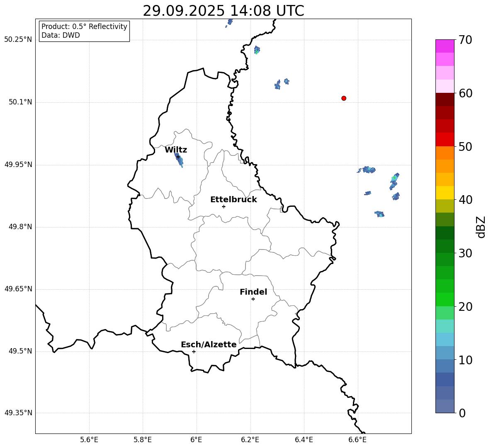Image resolution: width=491 pixels, height=448 pixels.
Task: Click the Findel station label
Action: click(253, 292)
